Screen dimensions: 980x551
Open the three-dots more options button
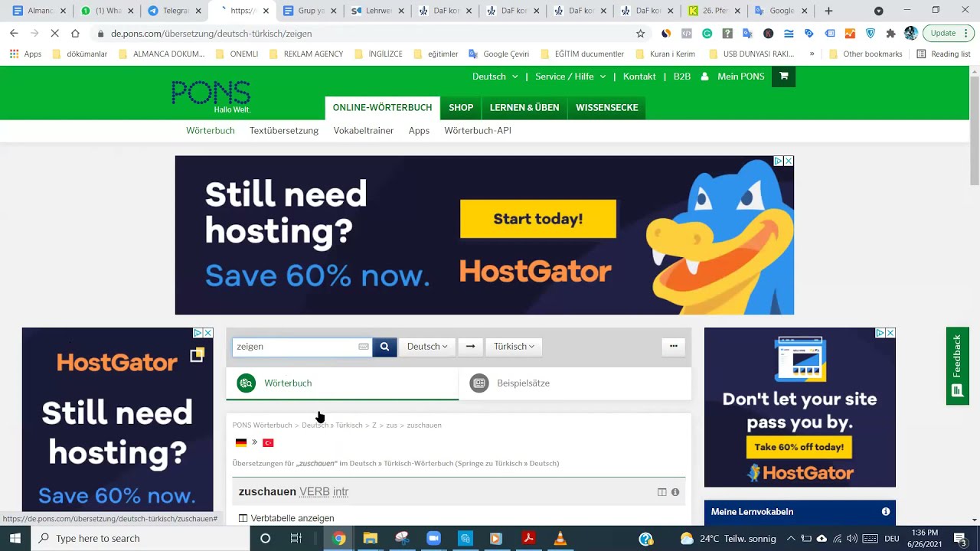pos(674,347)
